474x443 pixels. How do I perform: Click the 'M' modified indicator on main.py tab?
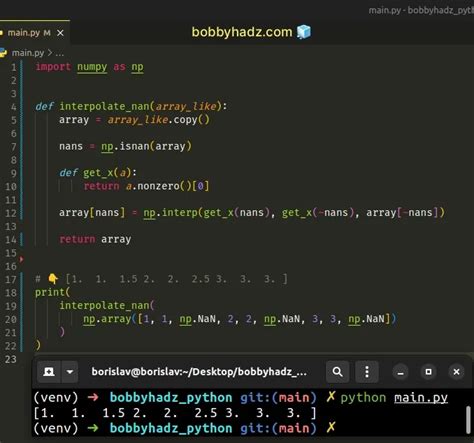click(47, 33)
